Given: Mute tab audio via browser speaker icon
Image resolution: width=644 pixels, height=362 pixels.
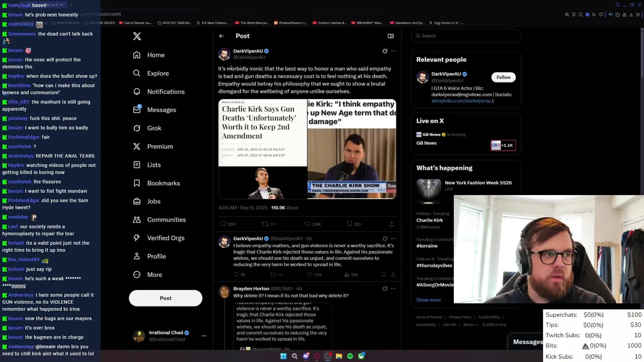Looking at the screenshot, I should (610, 15).
